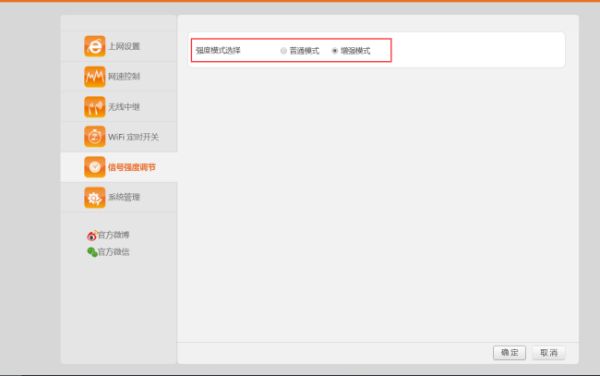Image resolution: width=600 pixels, height=376 pixels.
Task: Go to the 无线中继 section
Action: click(119, 107)
